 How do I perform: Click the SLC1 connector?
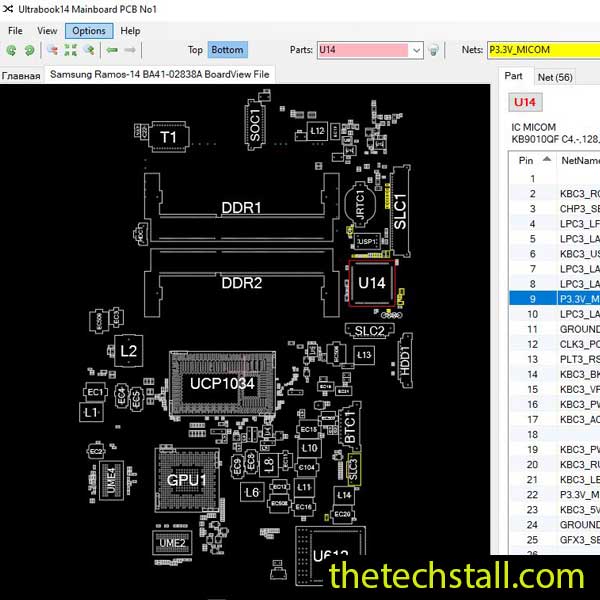[400, 211]
